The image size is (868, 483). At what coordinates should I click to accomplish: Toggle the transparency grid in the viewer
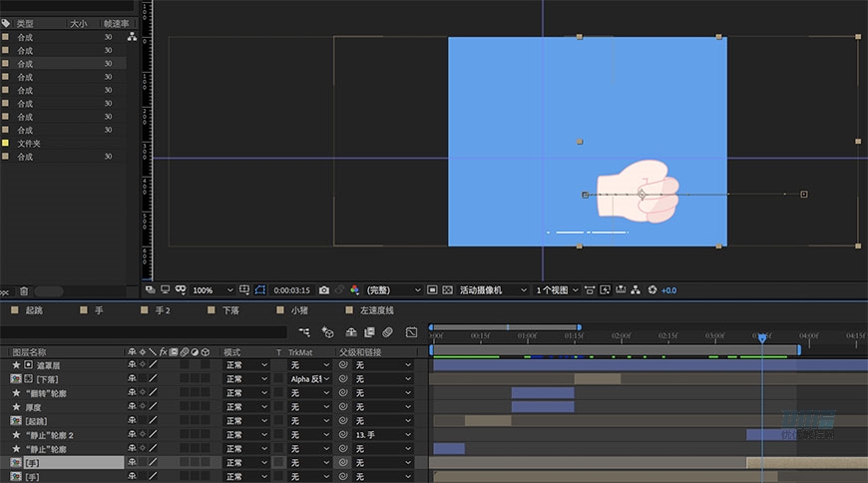[447, 290]
